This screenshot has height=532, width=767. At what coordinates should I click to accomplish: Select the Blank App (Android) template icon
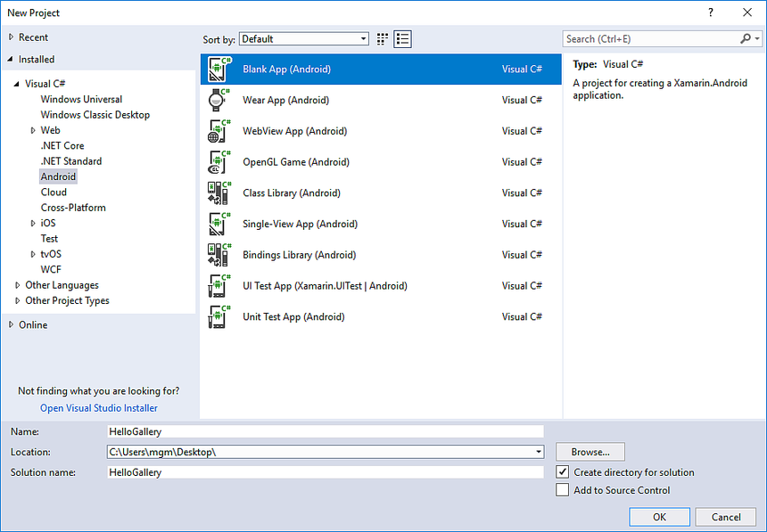coord(220,69)
